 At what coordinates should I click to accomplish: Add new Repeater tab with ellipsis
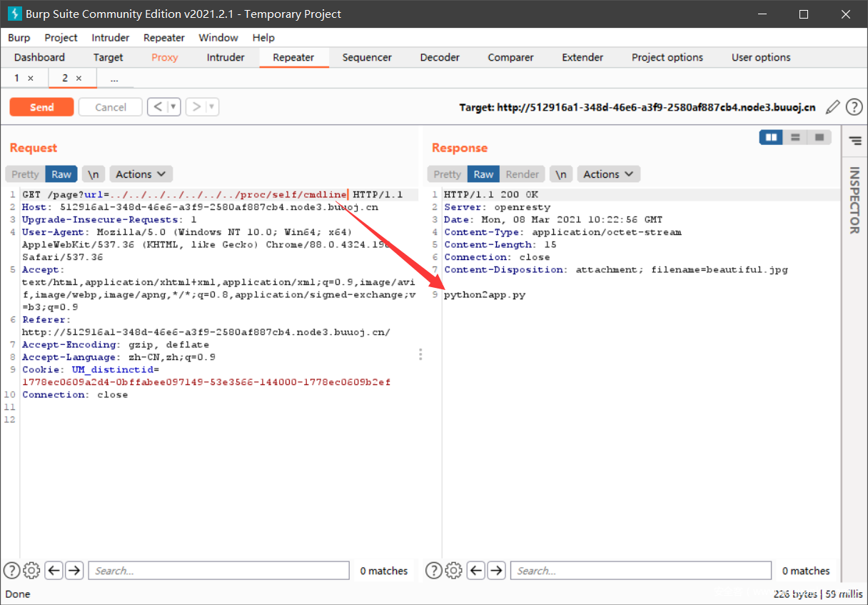coord(114,78)
